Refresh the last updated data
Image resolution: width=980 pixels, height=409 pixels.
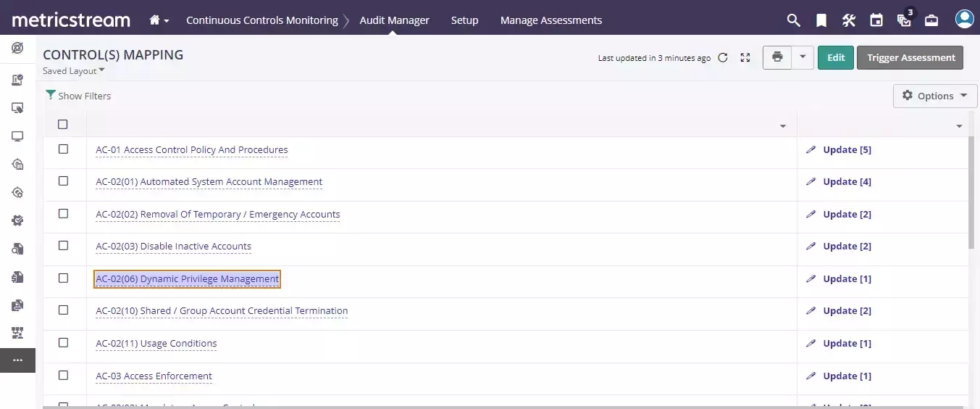(x=722, y=58)
